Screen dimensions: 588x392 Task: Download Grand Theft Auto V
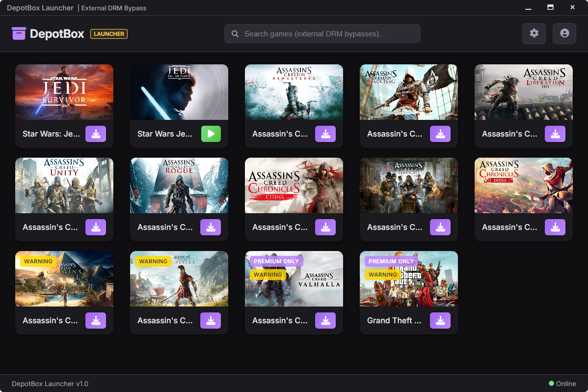tap(440, 321)
